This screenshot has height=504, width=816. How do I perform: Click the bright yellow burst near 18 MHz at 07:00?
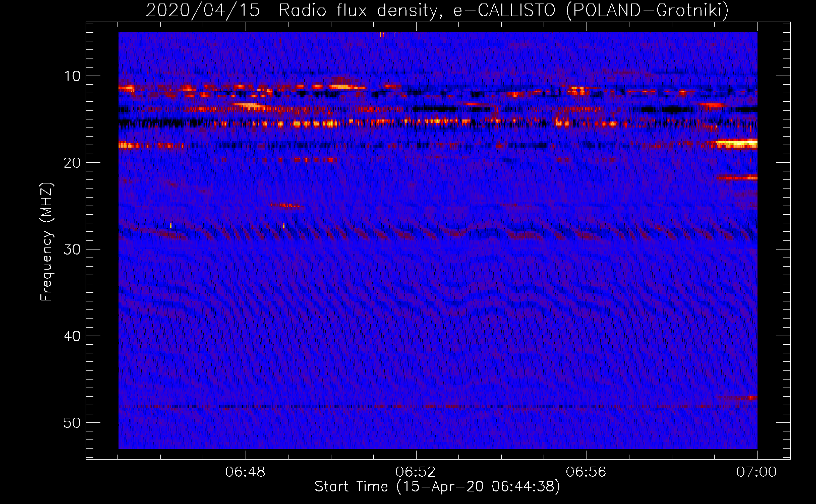[x=736, y=144]
